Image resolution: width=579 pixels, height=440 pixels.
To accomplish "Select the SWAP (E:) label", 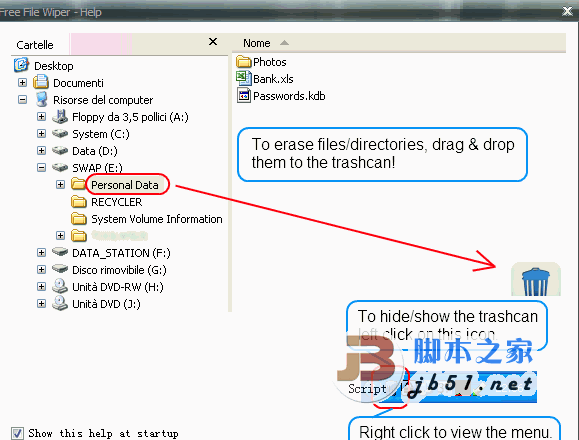I will tap(97, 168).
